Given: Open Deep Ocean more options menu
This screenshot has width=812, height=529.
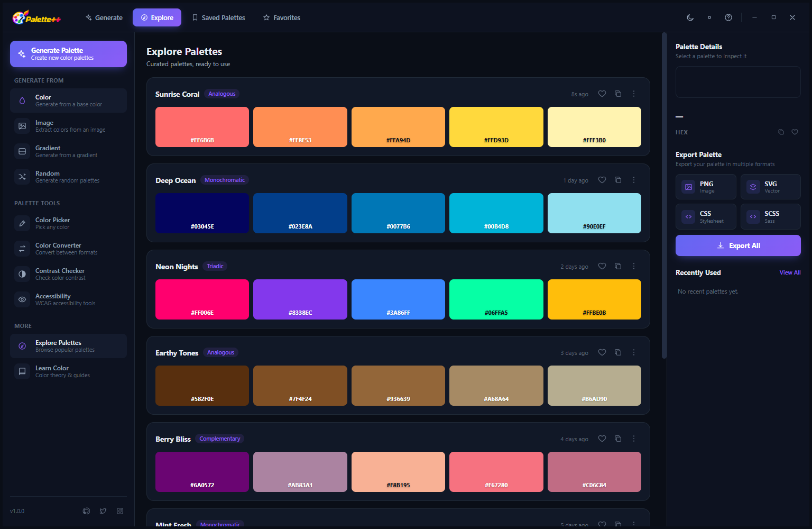Looking at the screenshot, I should (633, 180).
